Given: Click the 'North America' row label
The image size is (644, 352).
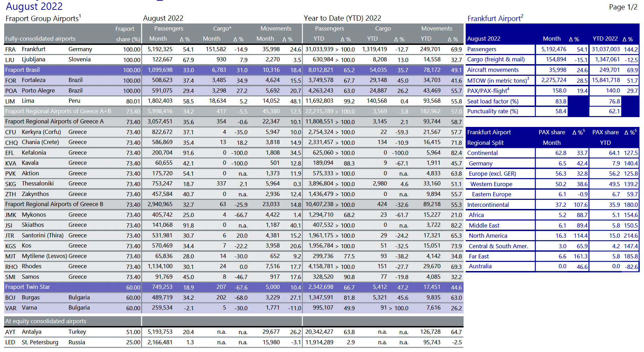Looking at the screenshot, I should pos(488,236).
